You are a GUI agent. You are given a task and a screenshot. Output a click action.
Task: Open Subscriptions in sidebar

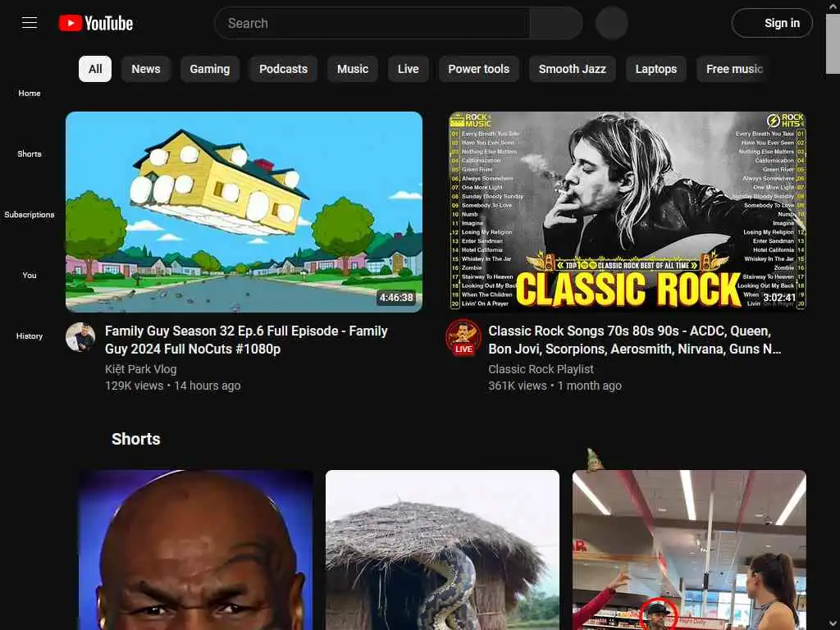tap(30, 214)
